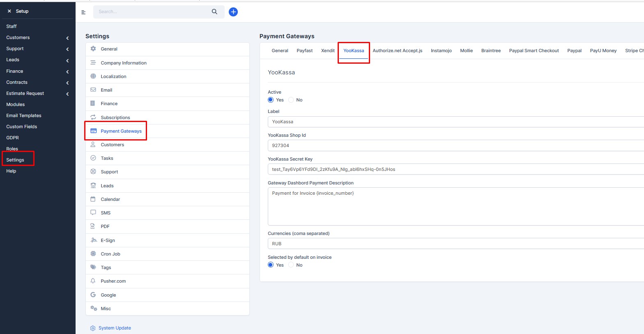Screen dimensions: 644x334
Task: Click the Email envelope icon
Action: pos(93,90)
